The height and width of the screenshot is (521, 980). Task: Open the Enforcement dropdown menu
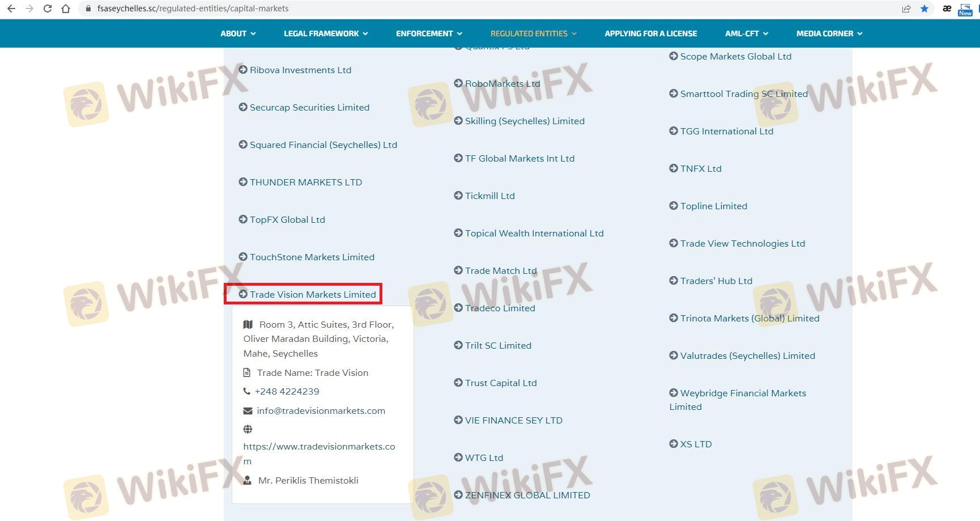(x=429, y=33)
